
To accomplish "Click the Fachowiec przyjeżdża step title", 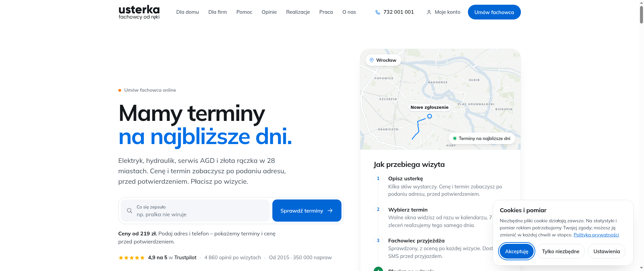I will click(x=416, y=240).
